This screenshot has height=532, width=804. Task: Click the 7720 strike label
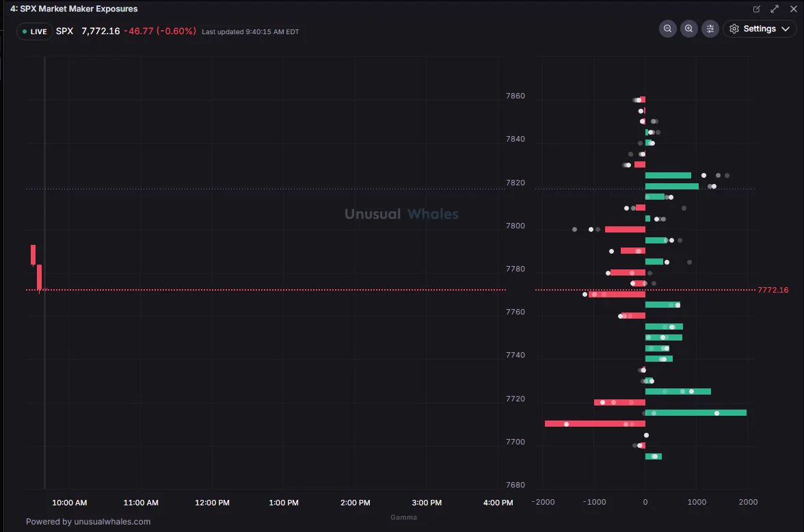[x=515, y=399]
